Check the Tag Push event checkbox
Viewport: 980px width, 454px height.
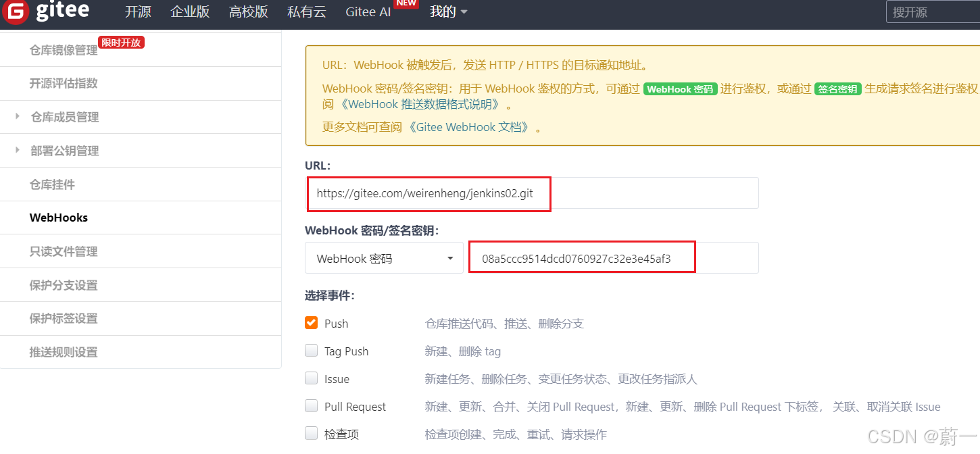pyautogui.click(x=311, y=350)
